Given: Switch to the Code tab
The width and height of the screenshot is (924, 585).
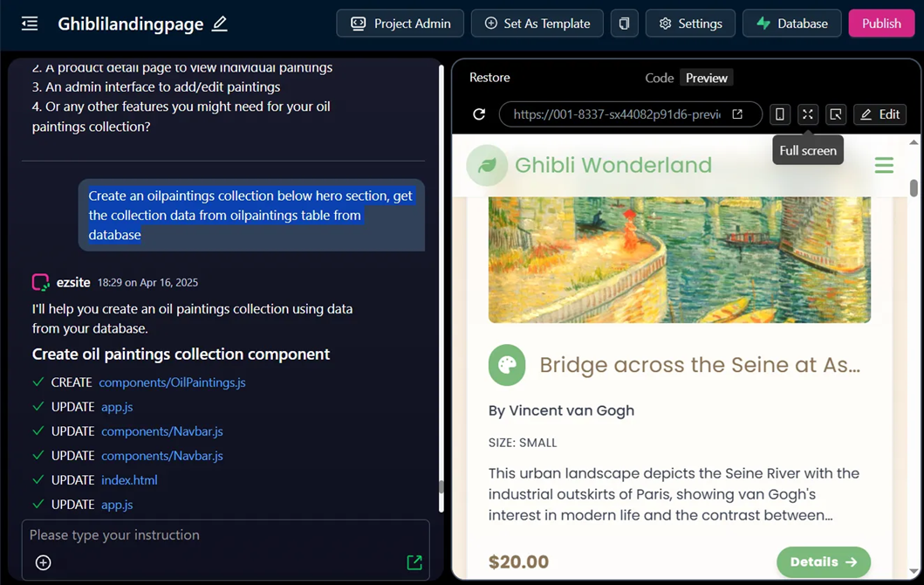Looking at the screenshot, I should [659, 78].
